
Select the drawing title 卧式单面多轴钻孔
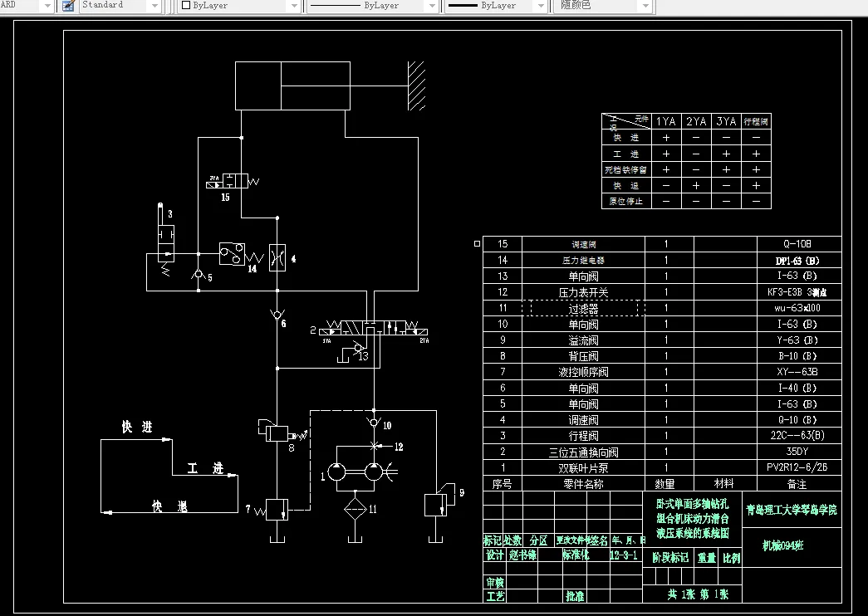[x=693, y=504]
